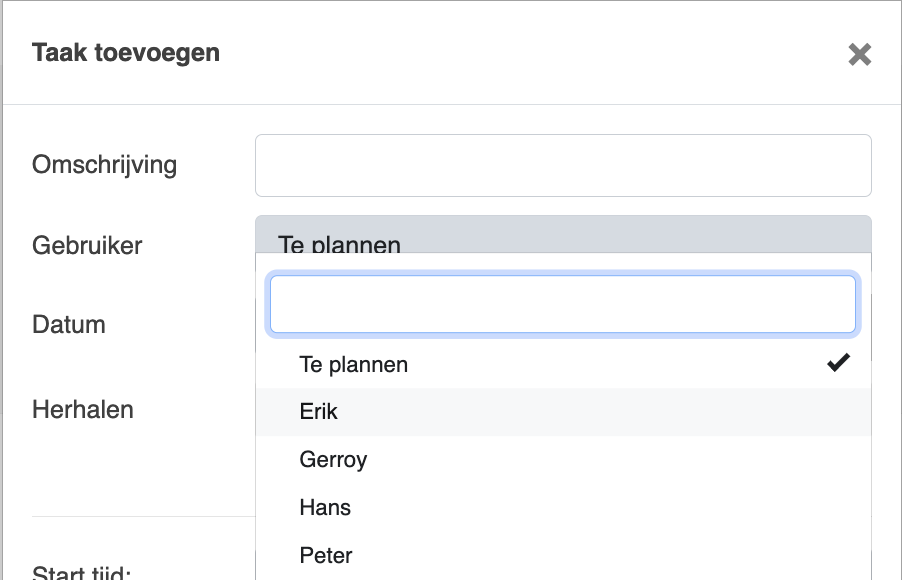Click the Taak toevoegen dialog title
This screenshot has width=902, height=580.
pos(125,53)
